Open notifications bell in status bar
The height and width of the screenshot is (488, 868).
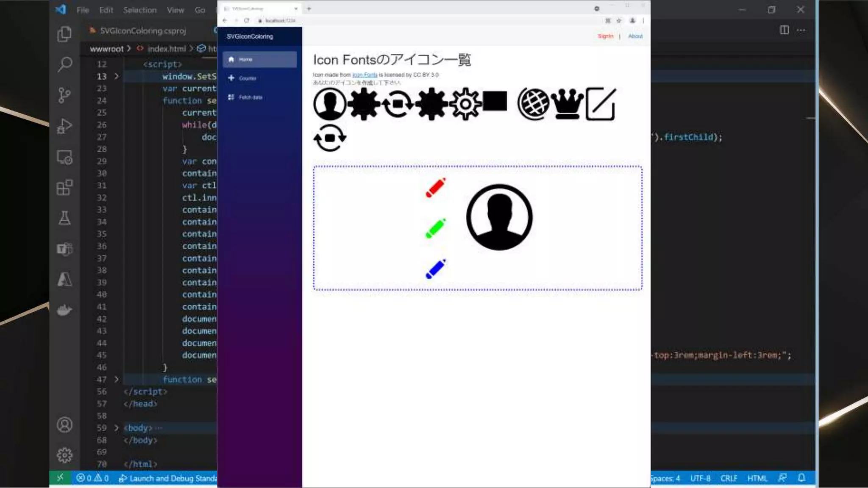coord(801,478)
